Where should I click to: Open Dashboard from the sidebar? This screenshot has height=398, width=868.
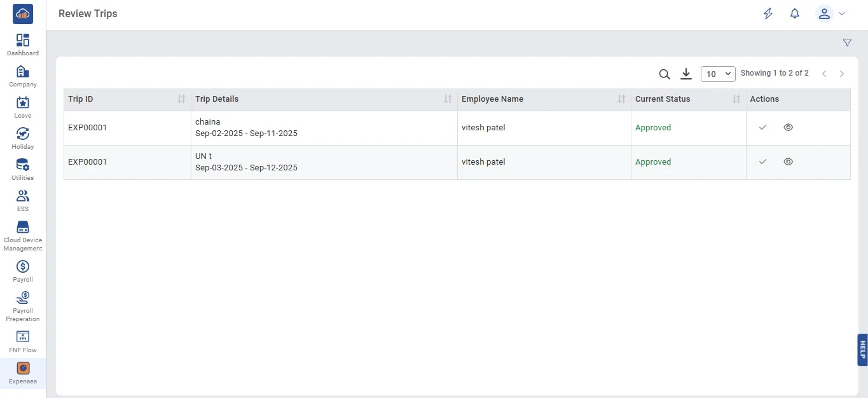pos(23,45)
